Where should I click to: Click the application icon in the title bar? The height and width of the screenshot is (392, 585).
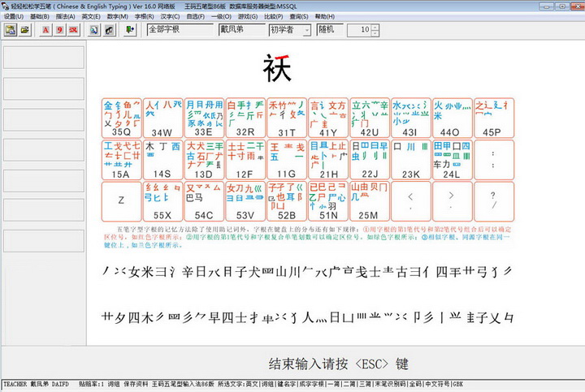(x=5, y=6)
